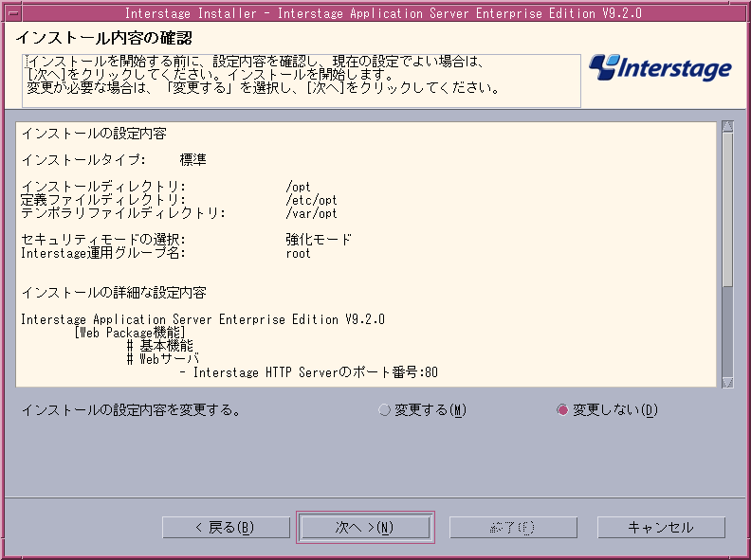The height and width of the screenshot is (560, 751).
Task: Click the Interstage Application Server Enterprise Edition V9.2.0 line
Action: click(203, 319)
